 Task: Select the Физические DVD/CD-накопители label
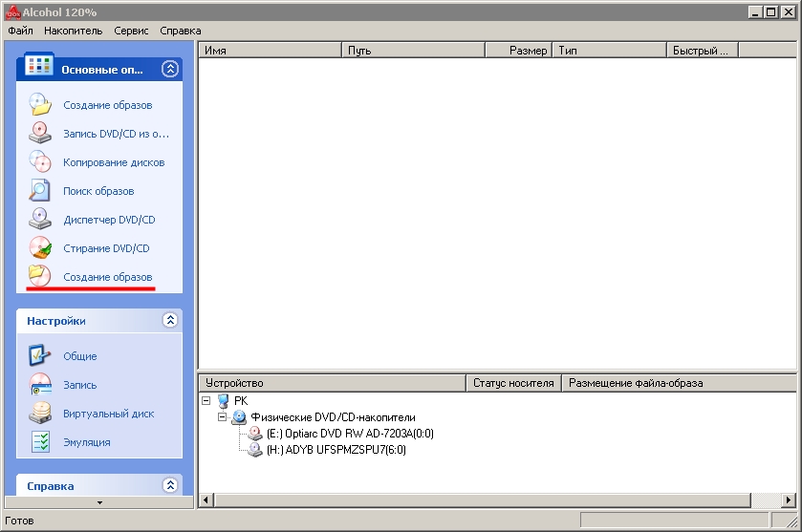[333, 417]
